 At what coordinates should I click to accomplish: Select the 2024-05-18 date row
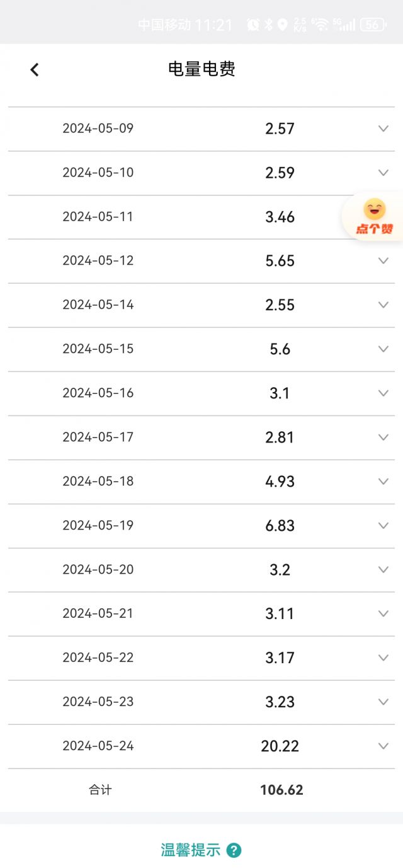point(98,482)
